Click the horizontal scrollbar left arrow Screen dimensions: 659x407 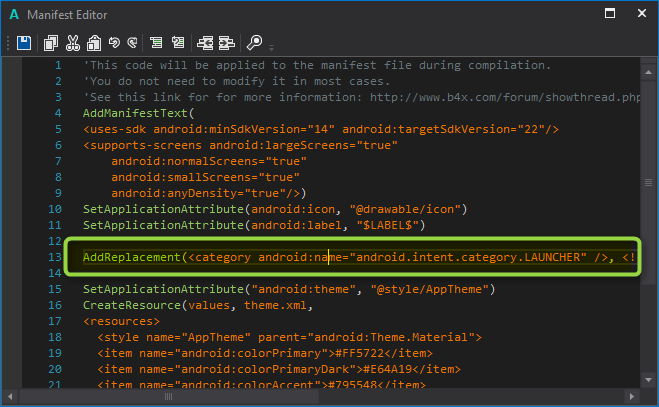click(10, 396)
